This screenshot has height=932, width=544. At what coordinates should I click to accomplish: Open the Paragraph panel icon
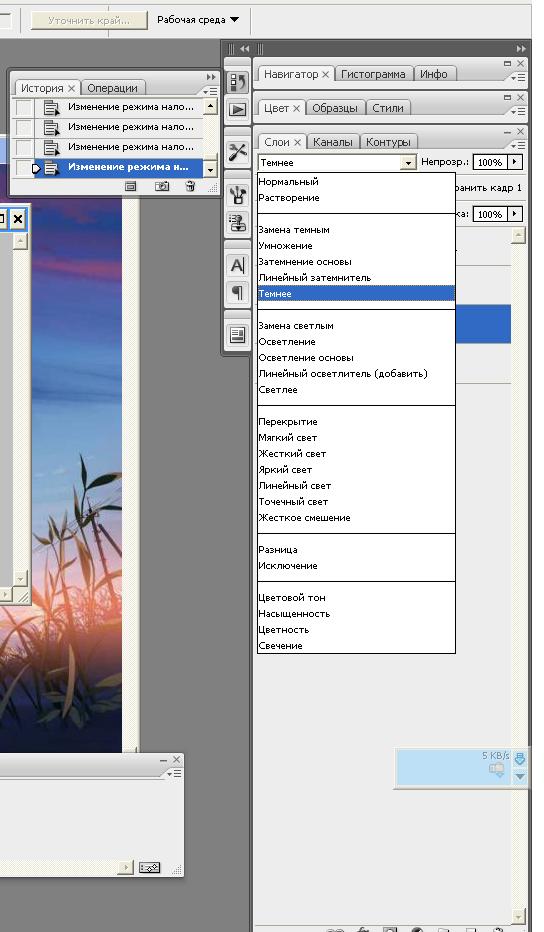tap(237, 292)
